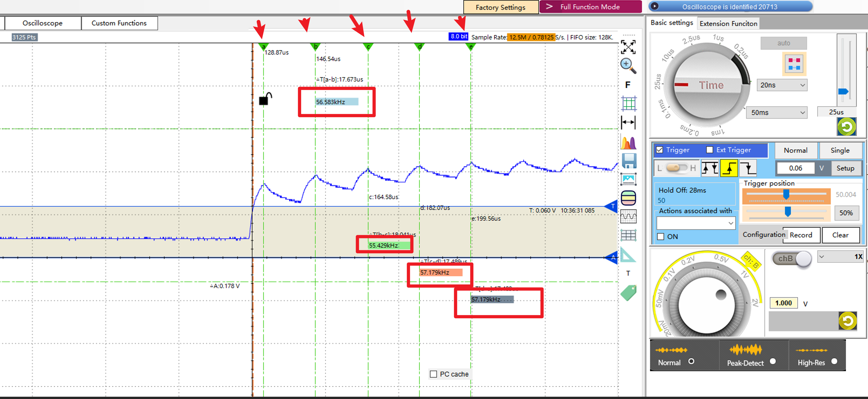Image resolution: width=868 pixels, height=399 pixels.
Task: Click the fullscreen expand arrows icon
Action: click(x=628, y=47)
